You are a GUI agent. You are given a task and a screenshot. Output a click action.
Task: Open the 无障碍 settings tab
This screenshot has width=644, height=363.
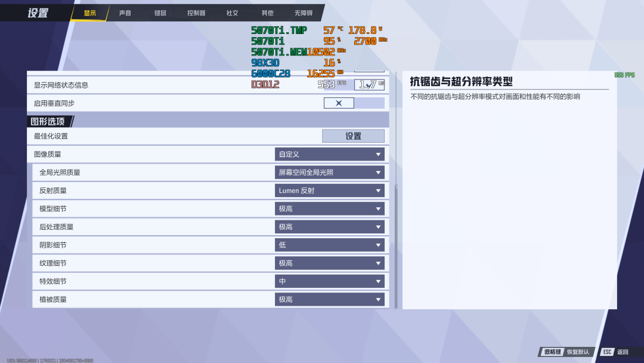(x=304, y=13)
